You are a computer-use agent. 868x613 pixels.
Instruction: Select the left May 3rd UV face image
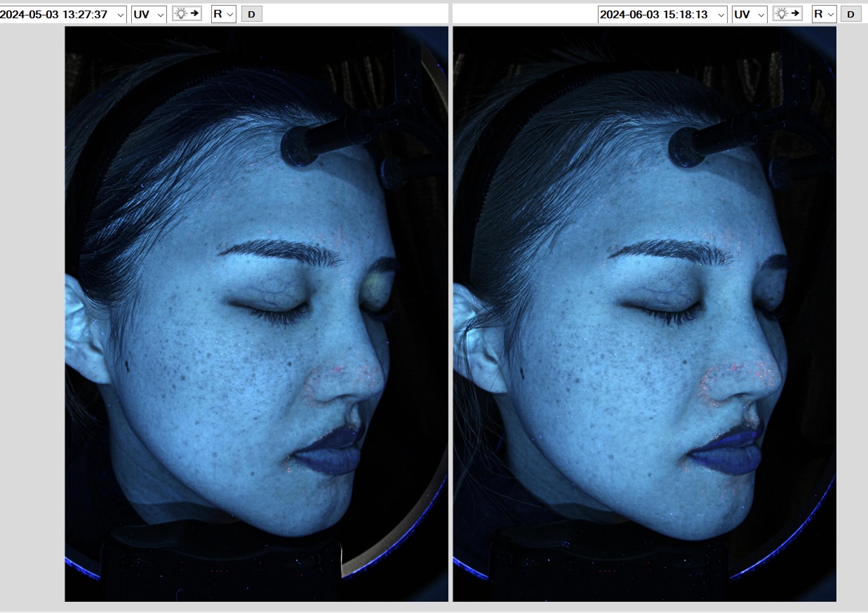point(256,314)
